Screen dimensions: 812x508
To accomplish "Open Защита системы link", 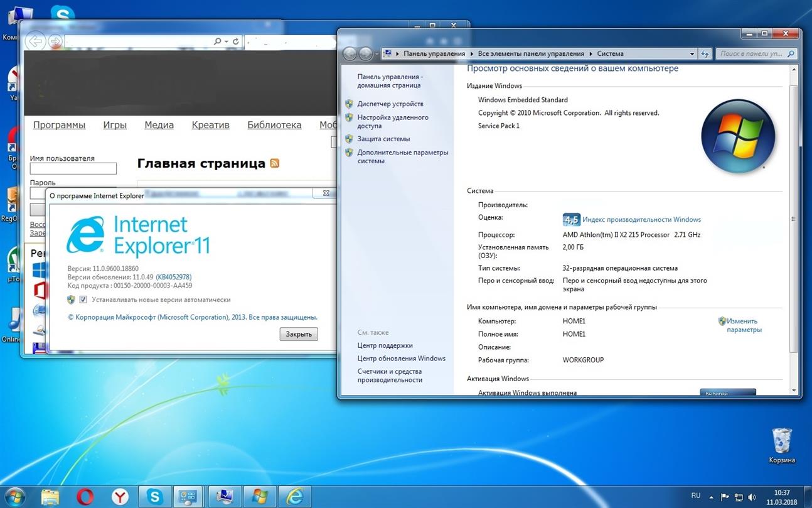I will point(383,139).
